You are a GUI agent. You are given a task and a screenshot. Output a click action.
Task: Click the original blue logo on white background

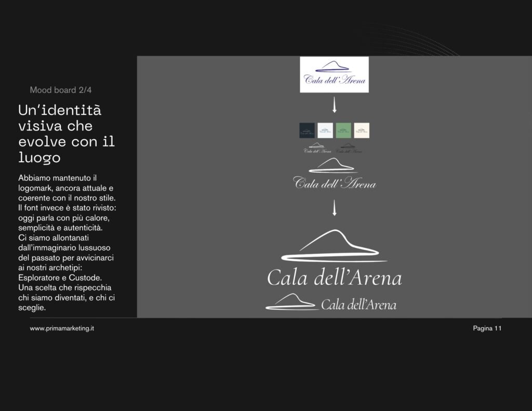coord(334,75)
